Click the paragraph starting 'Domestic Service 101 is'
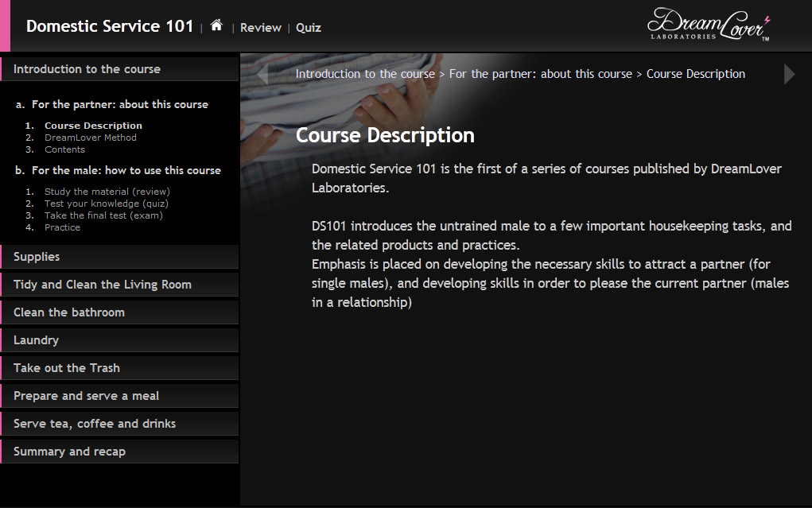The height and width of the screenshot is (508, 812). pos(546,178)
